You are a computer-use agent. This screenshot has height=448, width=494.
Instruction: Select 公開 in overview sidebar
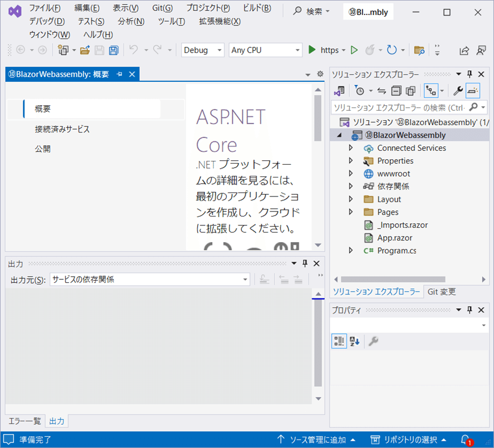pos(42,149)
